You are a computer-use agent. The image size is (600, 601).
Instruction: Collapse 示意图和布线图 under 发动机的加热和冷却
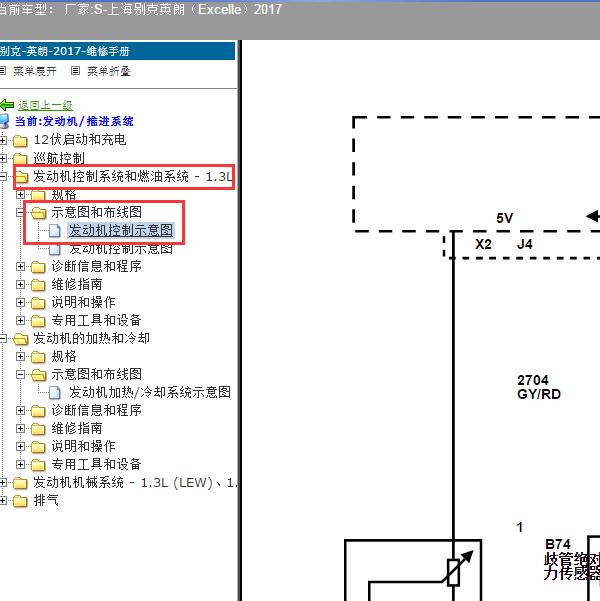pos(21,374)
